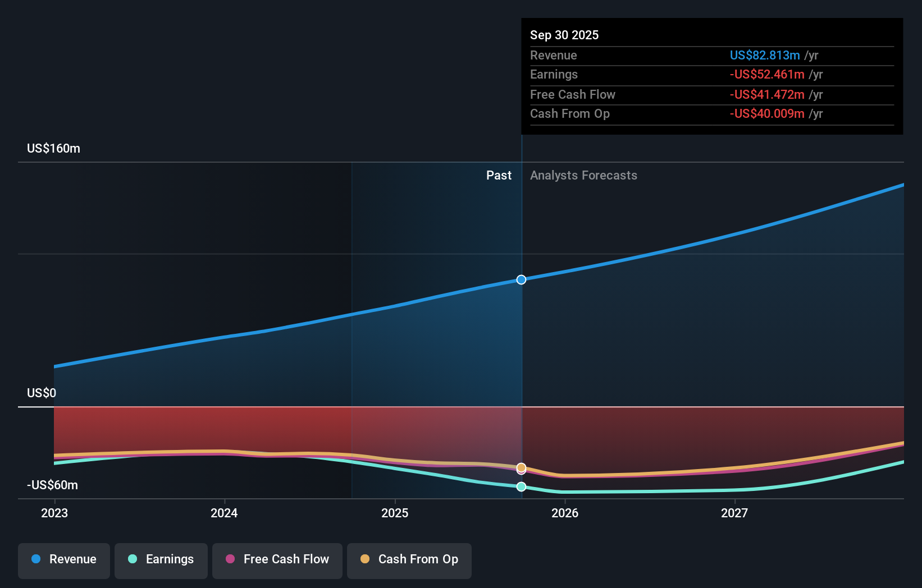922x588 pixels.
Task: Click the Revenue value US$82.813m
Action: (764, 55)
